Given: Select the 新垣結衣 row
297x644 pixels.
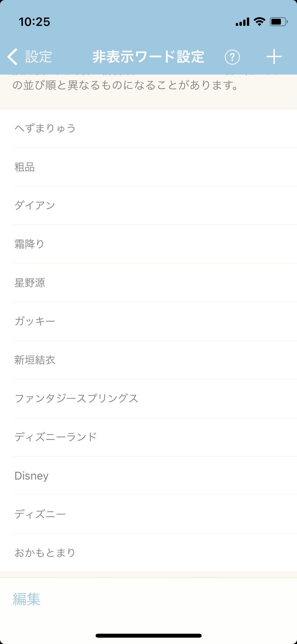Looking at the screenshot, I should click(148, 360).
